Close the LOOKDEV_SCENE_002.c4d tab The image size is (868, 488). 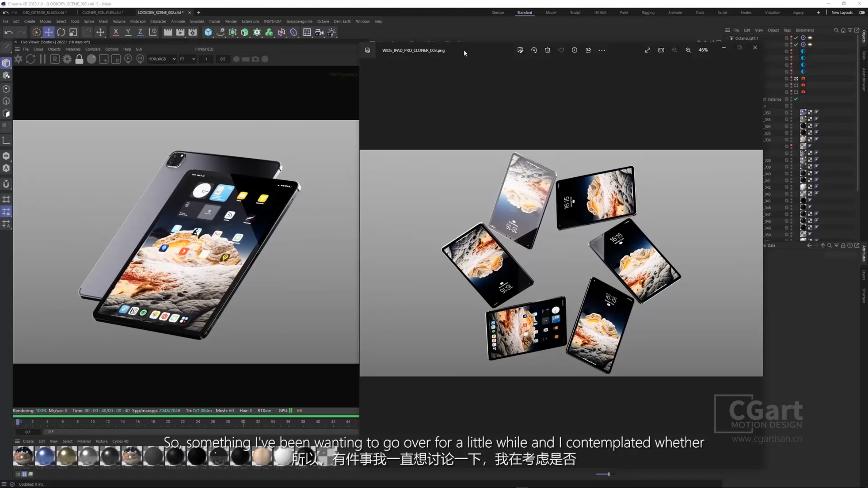click(190, 13)
